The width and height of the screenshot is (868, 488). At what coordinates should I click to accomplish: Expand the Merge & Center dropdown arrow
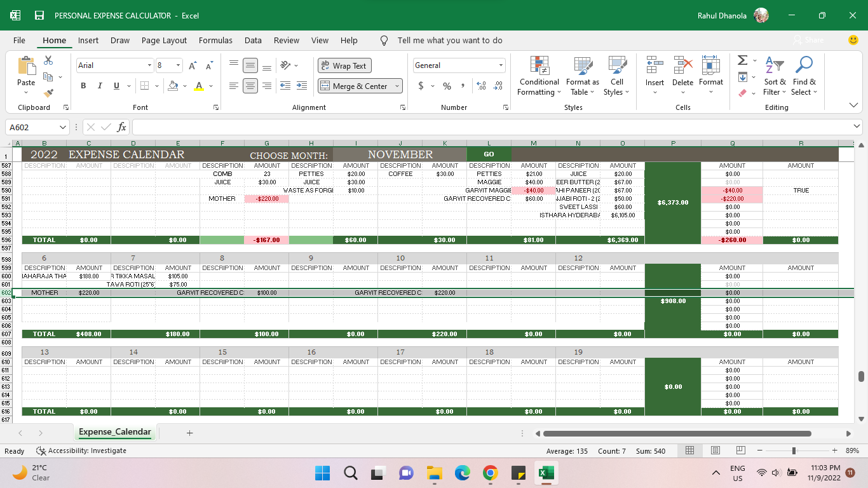(x=397, y=86)
